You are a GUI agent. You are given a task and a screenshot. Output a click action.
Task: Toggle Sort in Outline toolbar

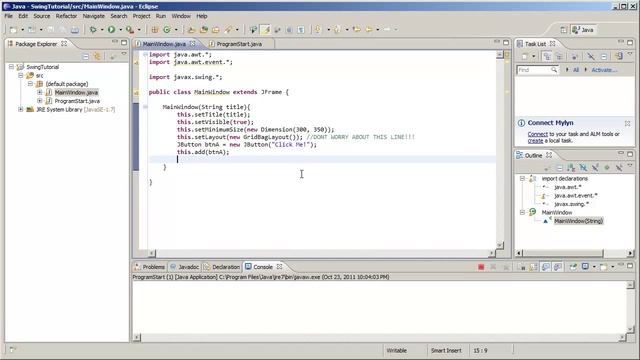(x=571, y=168)
